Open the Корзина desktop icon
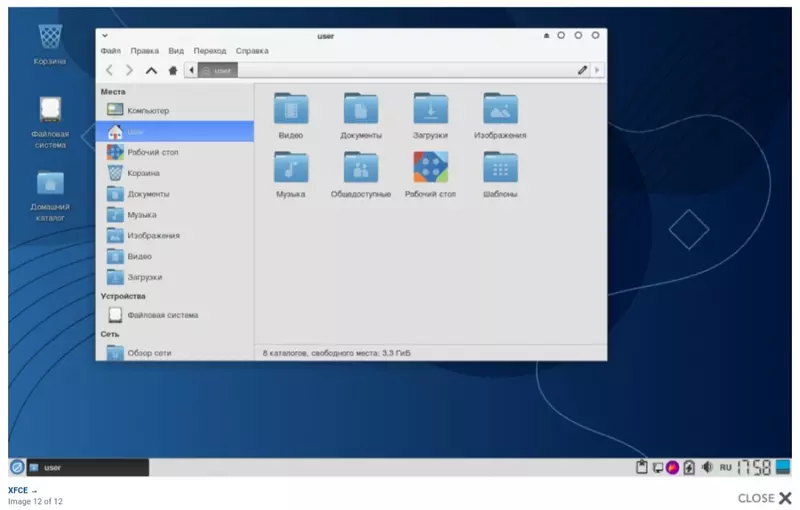800x510 pixels. click(50, 38)
